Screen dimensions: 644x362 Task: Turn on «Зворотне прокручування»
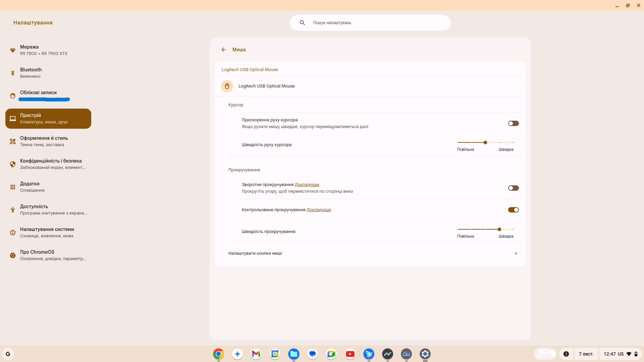pos(513,188)
